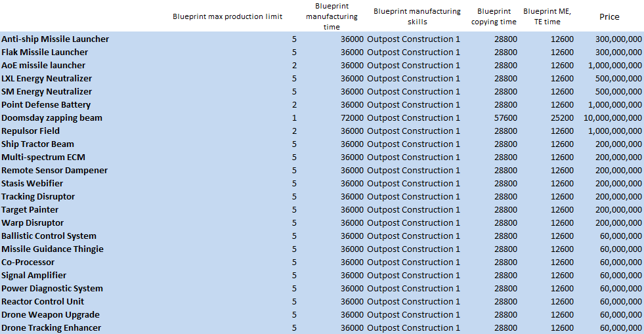Image resolution: width=644 pixels, height=334 pixels.
Task: Select the Missile Guidance Thingie cell
Action: 52,249
